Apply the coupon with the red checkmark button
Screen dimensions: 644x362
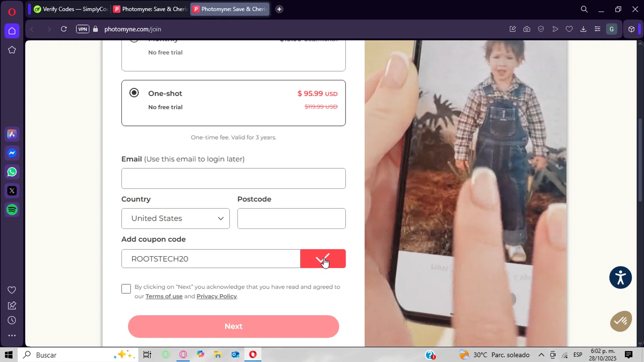click(323, 259)
